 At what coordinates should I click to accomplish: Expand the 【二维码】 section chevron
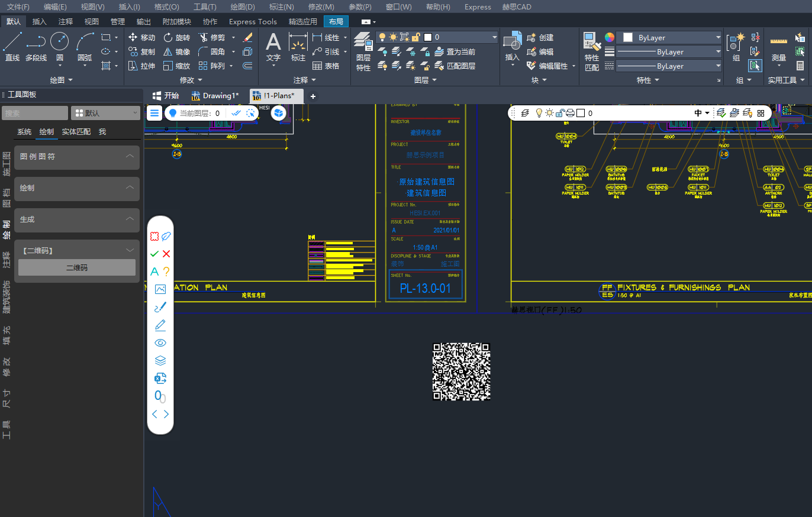point(130,250)
